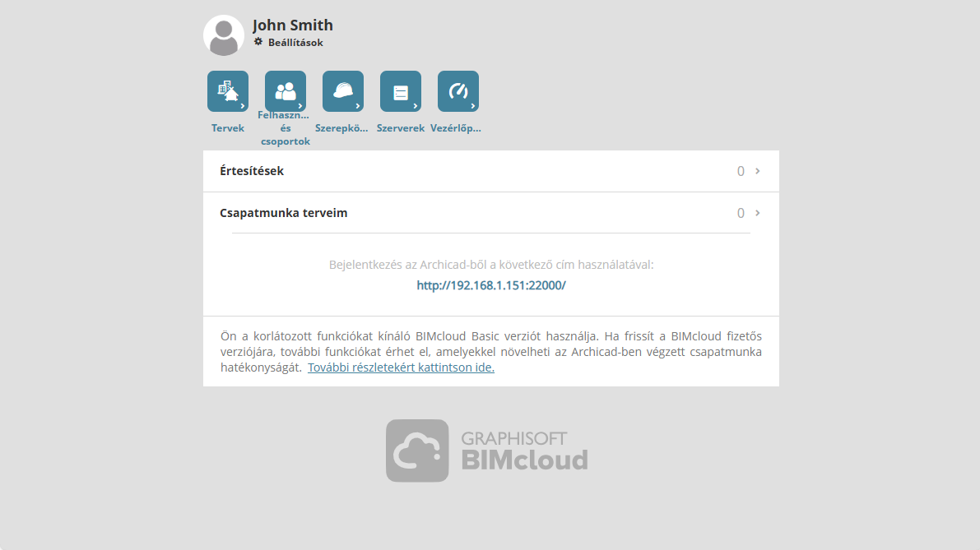Click the John Smith user name
Image resolution: width=980 pixels, height=550 pixels.
tap(292, 25)
